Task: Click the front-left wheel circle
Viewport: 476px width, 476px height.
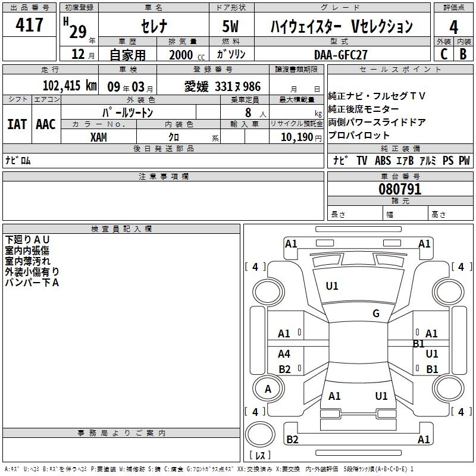Action: pos(268,292)
